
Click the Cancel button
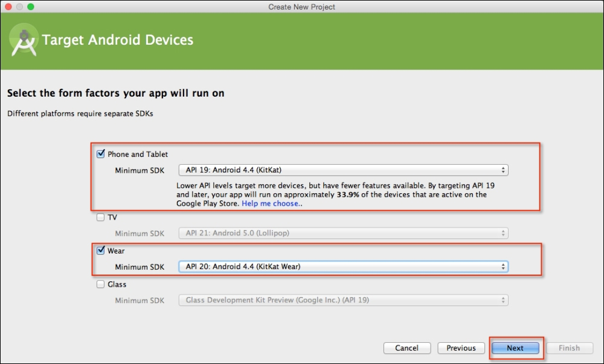click(x=406, y=348)
